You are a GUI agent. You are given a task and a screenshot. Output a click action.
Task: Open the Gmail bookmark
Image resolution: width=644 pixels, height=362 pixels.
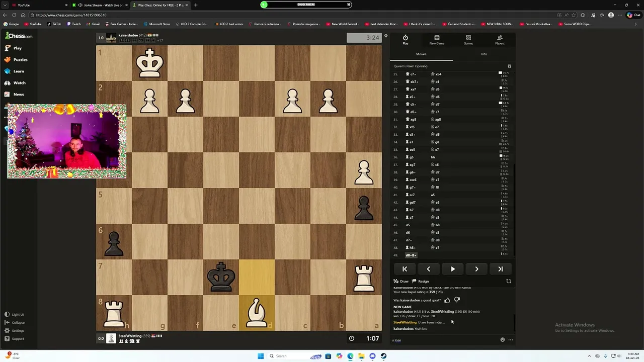coord(93,24)
